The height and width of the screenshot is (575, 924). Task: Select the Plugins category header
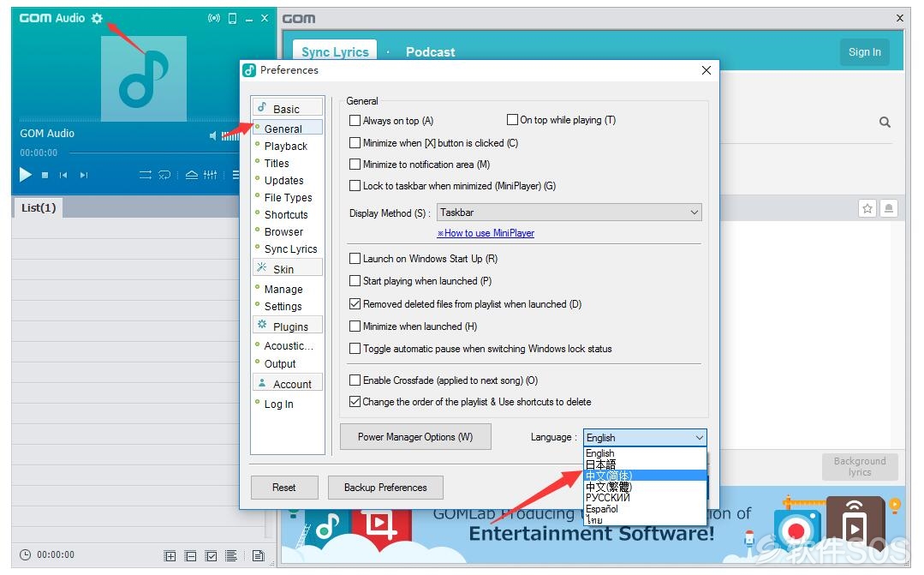(288, 325)
